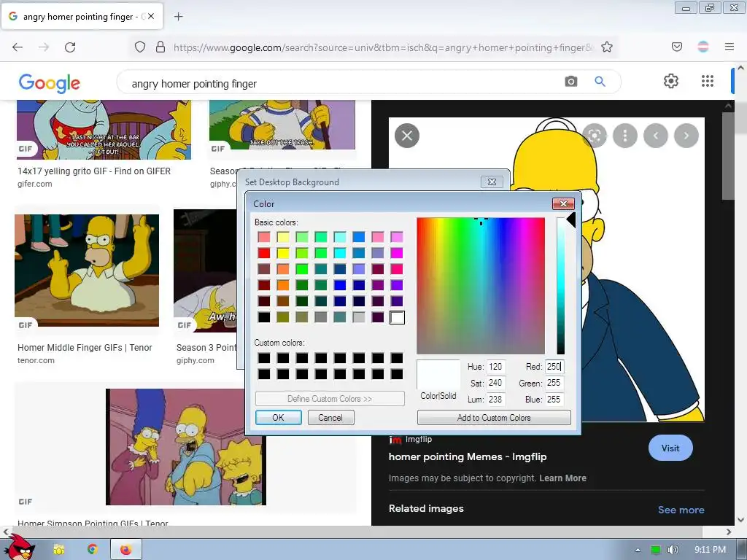Cancel the Color dialog
Screen dimensions: 747x560
(330, 418)
